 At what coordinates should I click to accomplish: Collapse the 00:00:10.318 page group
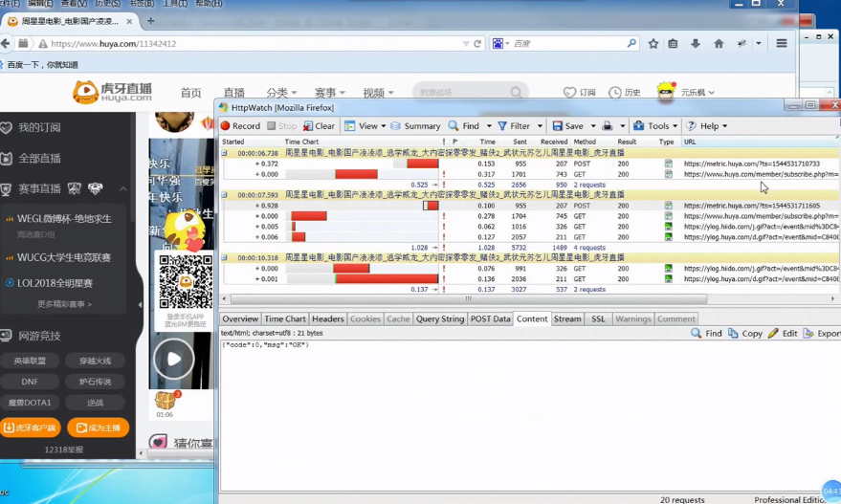point(225,258)
